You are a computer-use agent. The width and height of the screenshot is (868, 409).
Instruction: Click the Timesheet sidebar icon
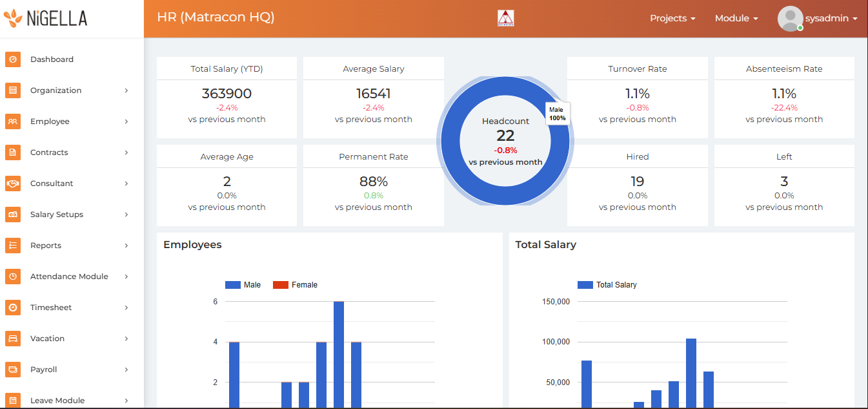tap(13, 307)
